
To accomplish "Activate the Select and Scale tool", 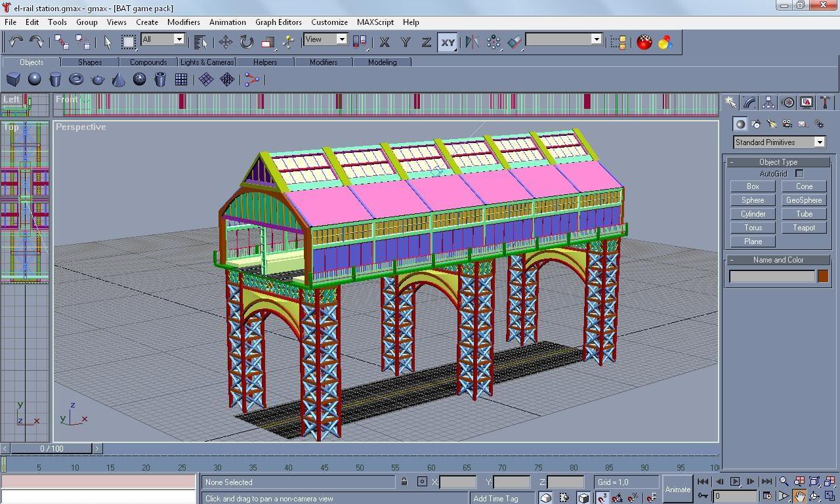I will point(268,42).
